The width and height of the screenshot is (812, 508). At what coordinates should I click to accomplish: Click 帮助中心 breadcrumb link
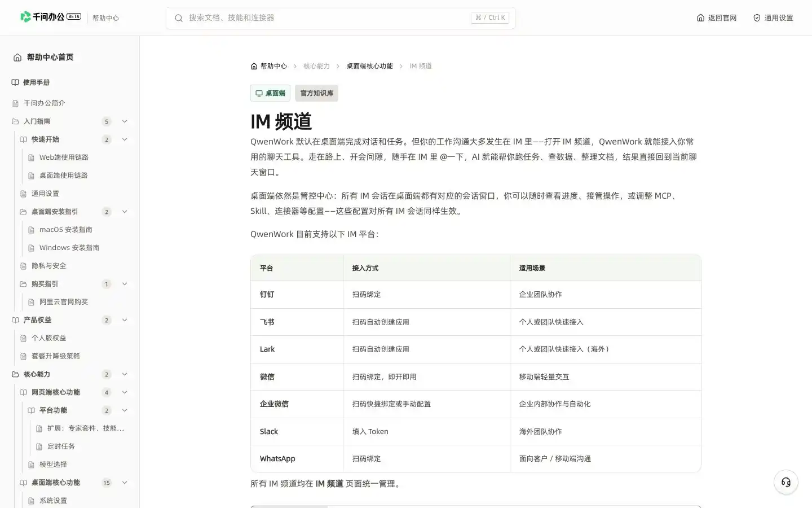point(273,66)
